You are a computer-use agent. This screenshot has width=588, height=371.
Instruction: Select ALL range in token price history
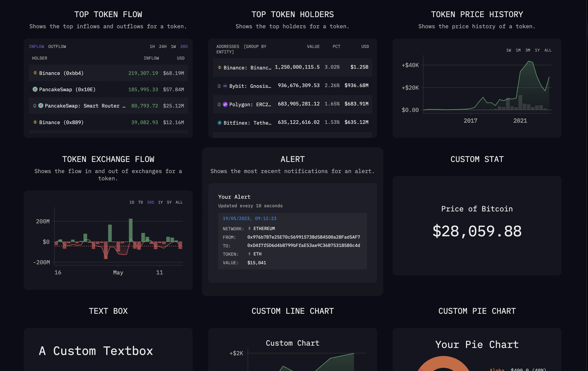click(x=548, y=50)
